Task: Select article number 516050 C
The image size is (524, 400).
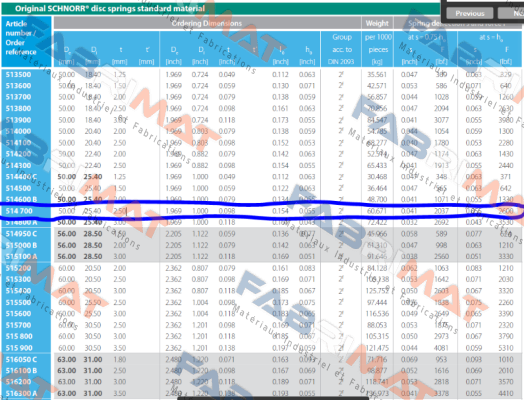Action: 21,360
